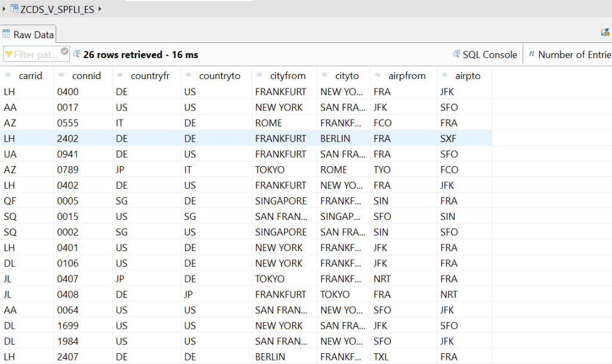The image size is (612, 364).
Task: Click the carrid column header
Action: point(30,76)
